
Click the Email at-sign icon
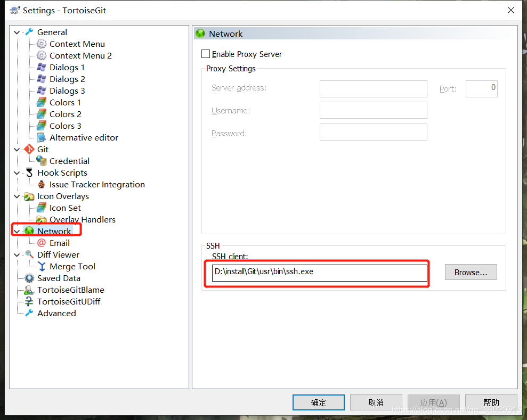pos(42,243)
